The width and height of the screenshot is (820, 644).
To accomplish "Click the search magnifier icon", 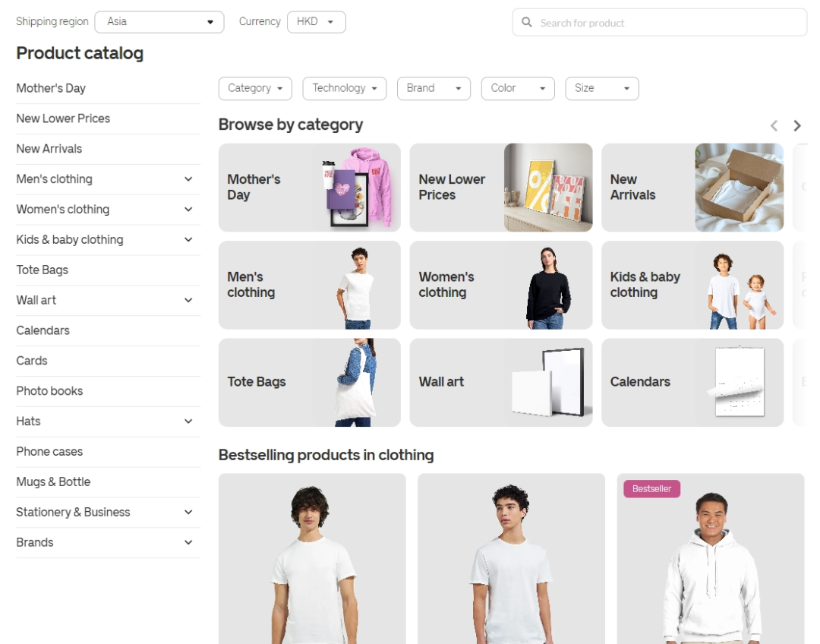I will (527, 23).
